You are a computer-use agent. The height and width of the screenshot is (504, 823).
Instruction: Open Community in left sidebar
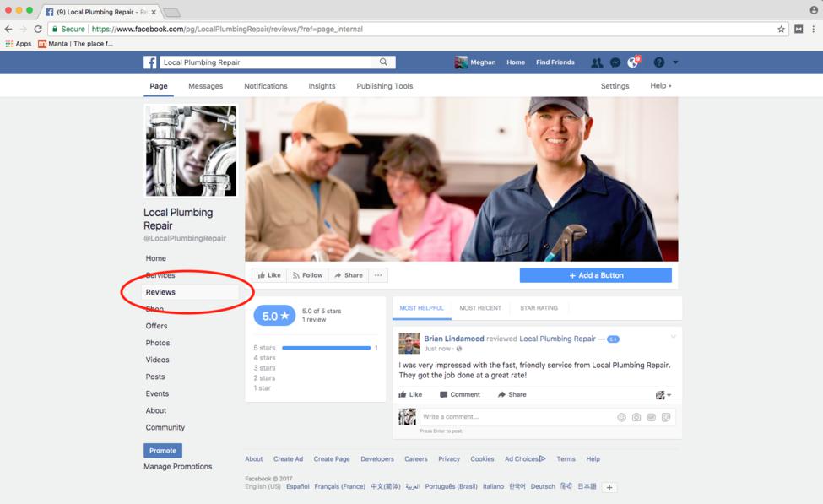pos(165,427)
